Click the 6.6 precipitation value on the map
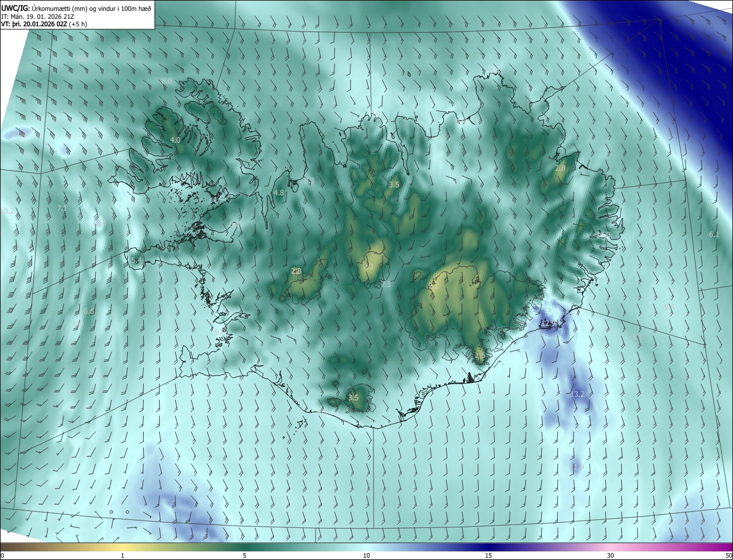The image size is (733, 560). (x=89, y=311)
